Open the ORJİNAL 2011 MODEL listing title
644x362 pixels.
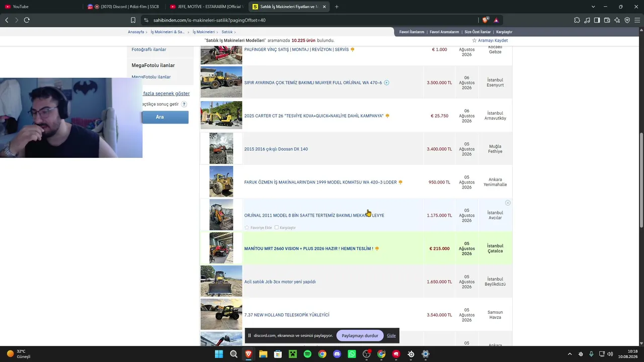(314, 215)
